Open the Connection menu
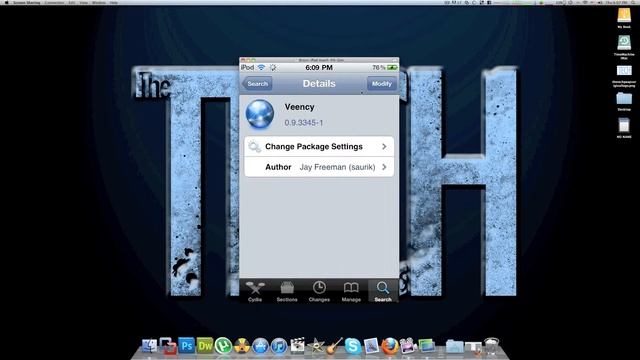 tap(54, 2)
